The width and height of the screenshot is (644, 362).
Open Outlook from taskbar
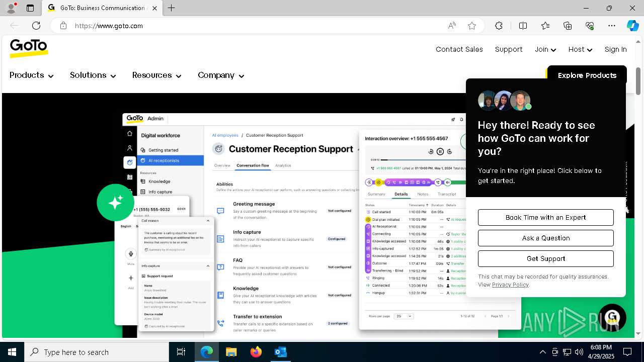pos(280,352)
